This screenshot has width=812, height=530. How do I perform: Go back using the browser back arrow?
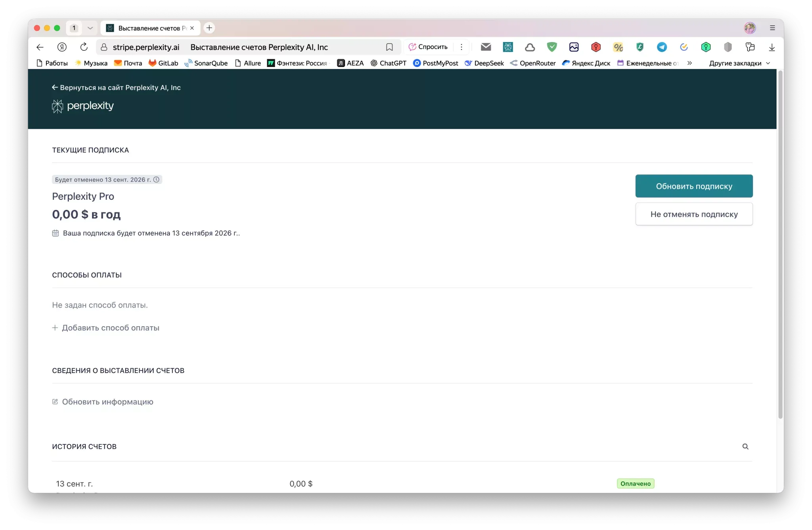tap(40, 47)
